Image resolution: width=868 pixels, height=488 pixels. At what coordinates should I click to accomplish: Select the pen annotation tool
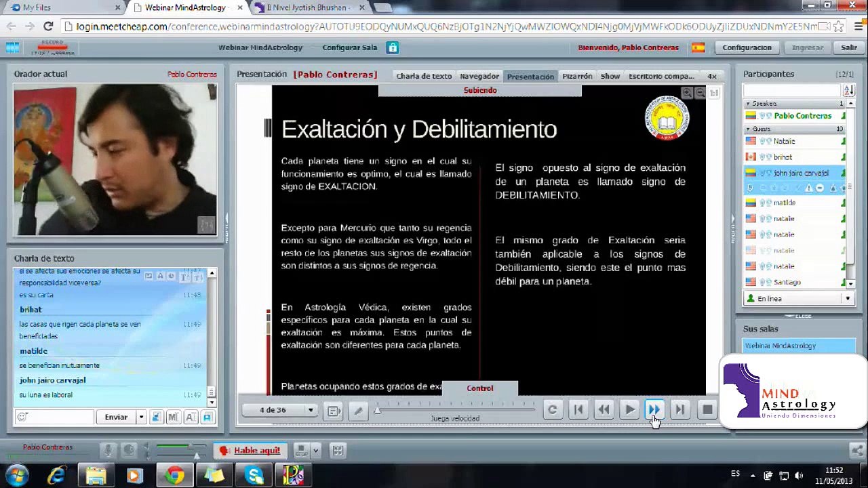(358, 411)
